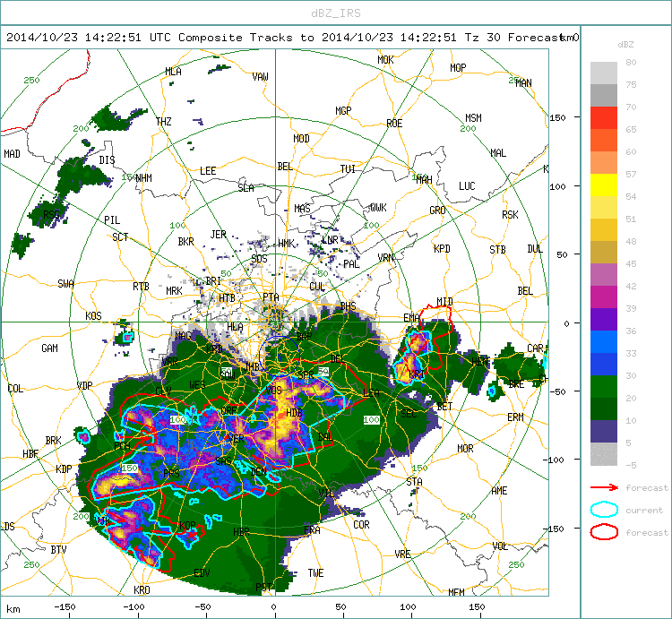Pick the light gray 75-80 dBZ swatch
This screenshot has height=619, width=672.
(x=604, y=73)
